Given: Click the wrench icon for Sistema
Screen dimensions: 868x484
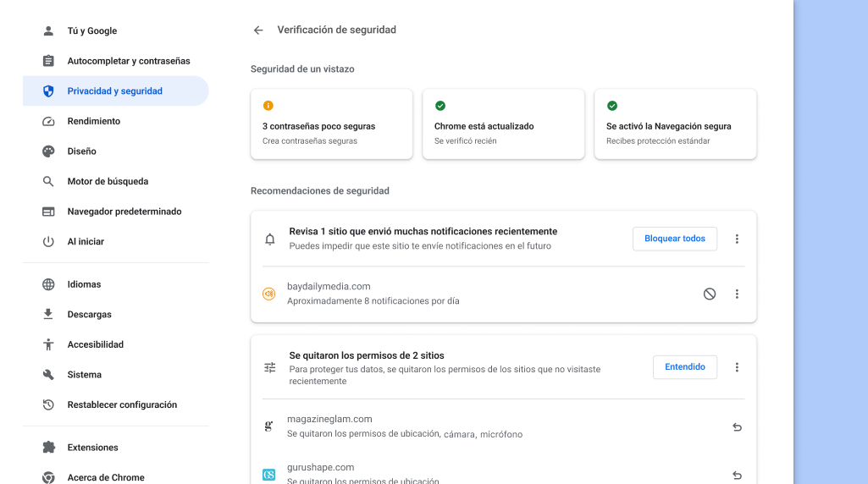Looking at the screenshot, I should point(49,375).
